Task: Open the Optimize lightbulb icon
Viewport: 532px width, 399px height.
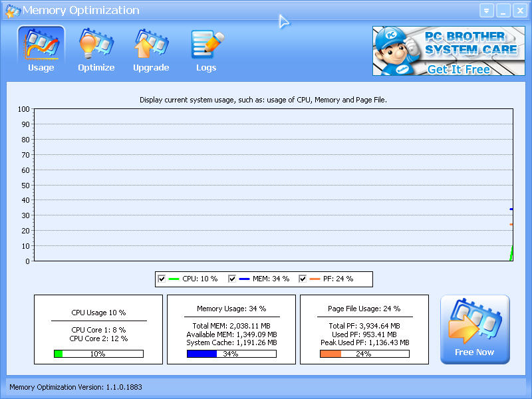Action: click(x=96, y=45)
